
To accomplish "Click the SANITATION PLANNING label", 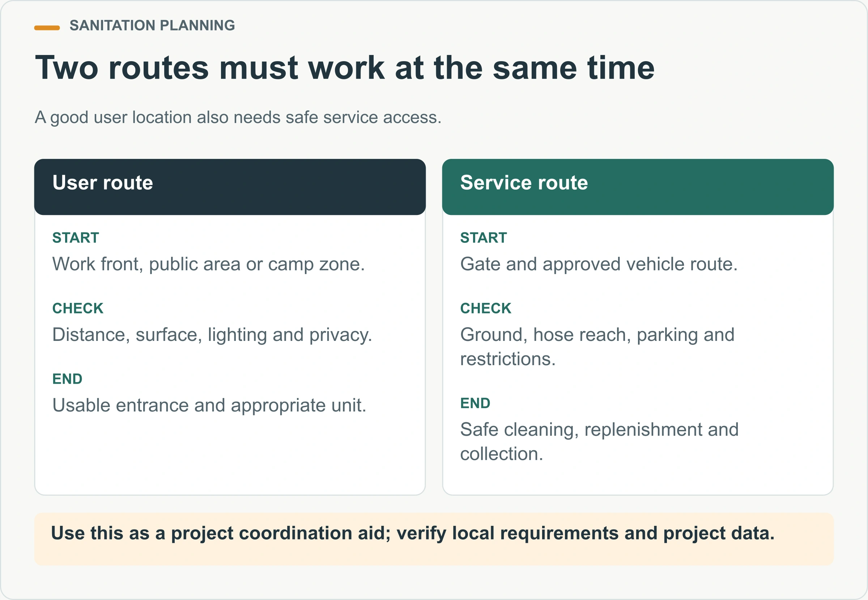I will click(152, 26).
